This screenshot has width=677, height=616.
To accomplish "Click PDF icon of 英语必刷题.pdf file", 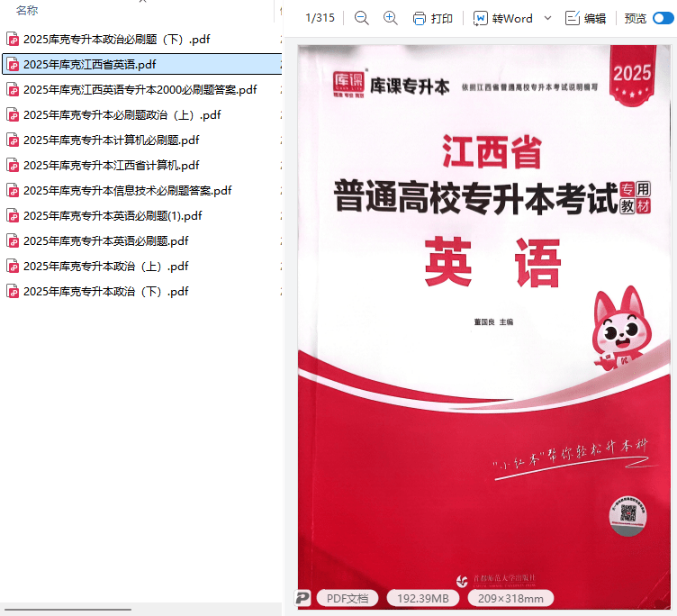I will pos(13,241).
